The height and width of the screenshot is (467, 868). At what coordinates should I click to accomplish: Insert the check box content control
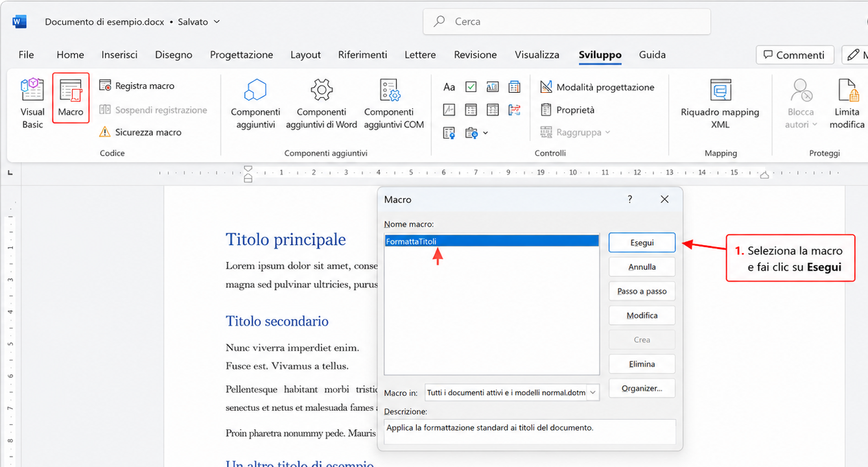pyautogui.click(x=471, y=87)
